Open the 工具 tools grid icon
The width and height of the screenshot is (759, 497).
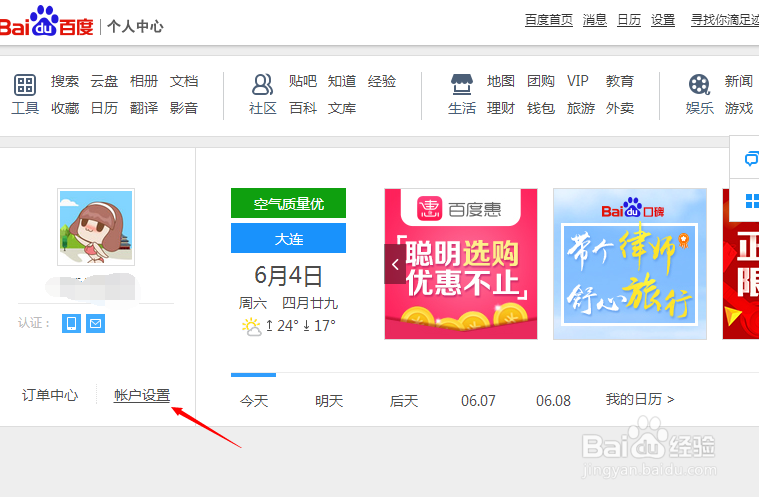tap(25, 85)
